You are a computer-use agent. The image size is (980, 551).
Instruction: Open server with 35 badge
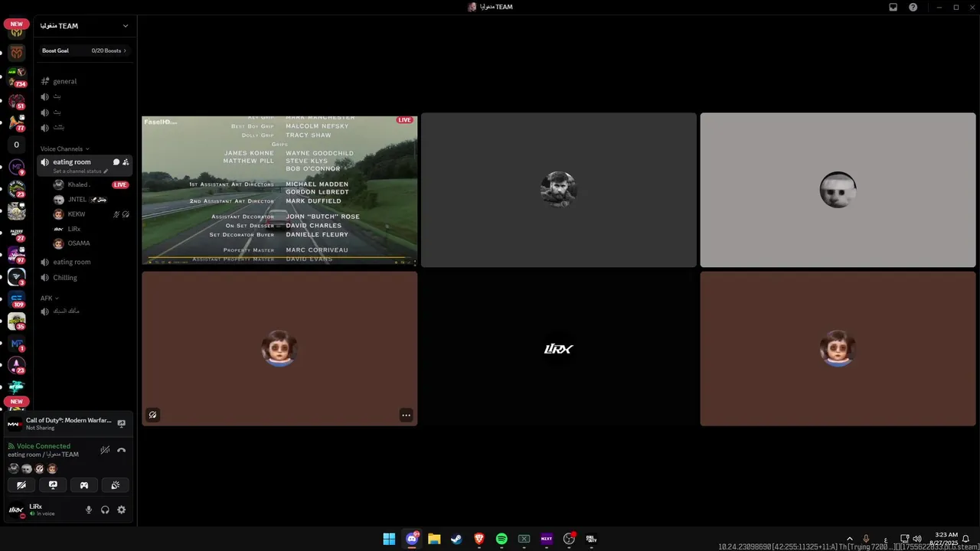[x=17, y=321]
